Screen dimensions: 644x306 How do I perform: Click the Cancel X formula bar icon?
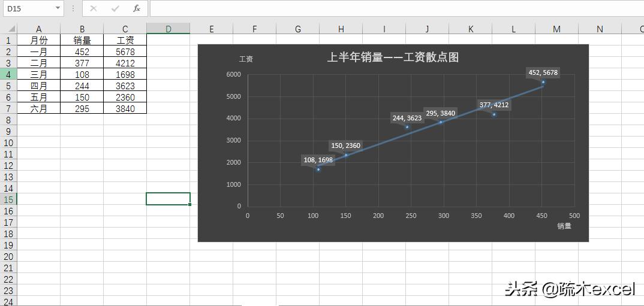click(x=93, y=8)
